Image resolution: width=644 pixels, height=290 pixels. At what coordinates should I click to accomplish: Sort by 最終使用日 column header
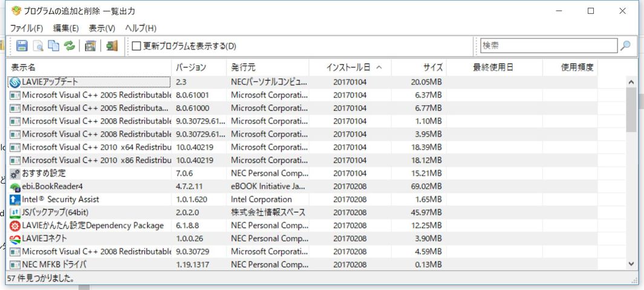pyautogui.click(x=495, y=67)
